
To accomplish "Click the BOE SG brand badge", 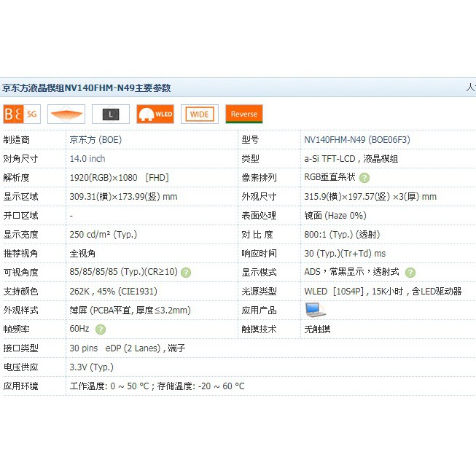I will click(21, 114).
